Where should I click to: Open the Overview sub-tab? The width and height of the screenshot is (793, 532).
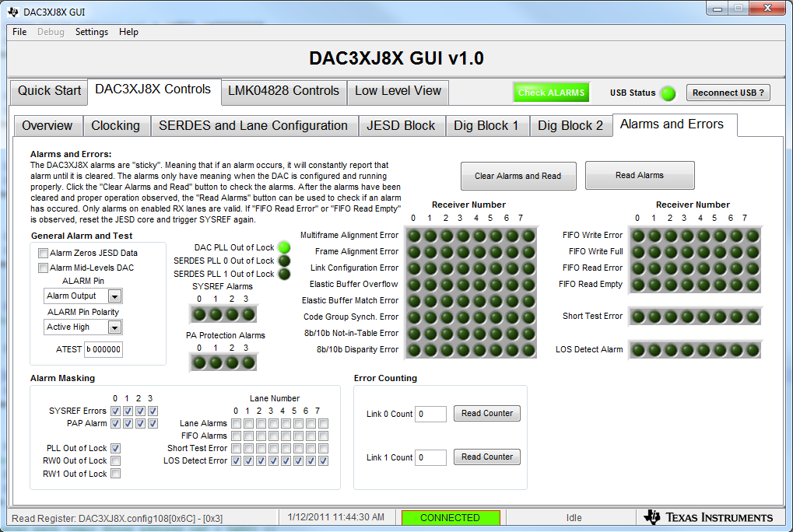click(47, 126)
